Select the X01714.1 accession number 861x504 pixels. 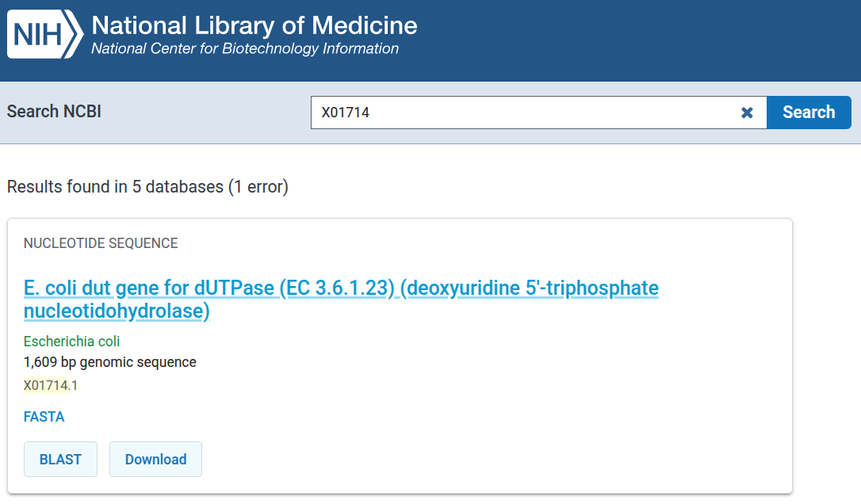pyautogui.click(x=51, y=385)
